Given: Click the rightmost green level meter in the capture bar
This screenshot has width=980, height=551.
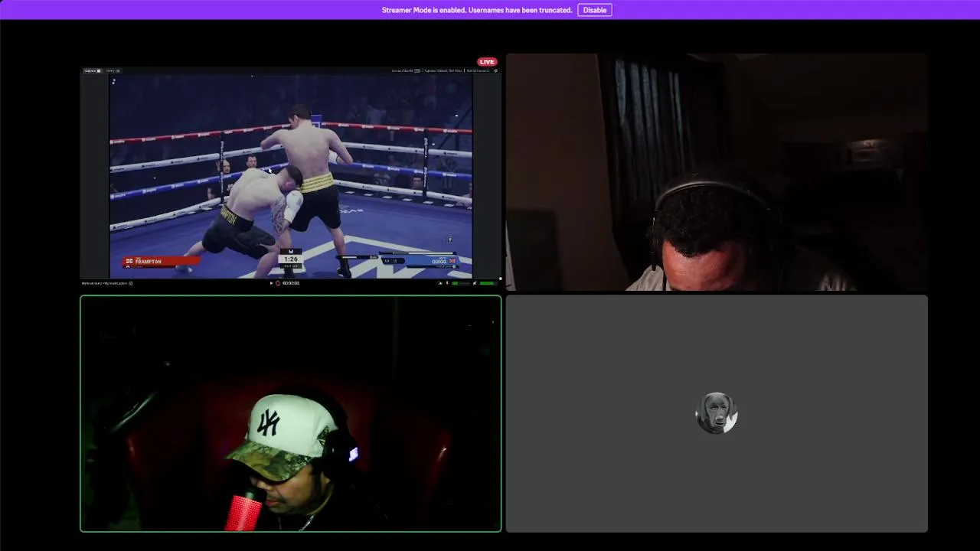Looking at the screenshot, I should click(x=487, y=283).
